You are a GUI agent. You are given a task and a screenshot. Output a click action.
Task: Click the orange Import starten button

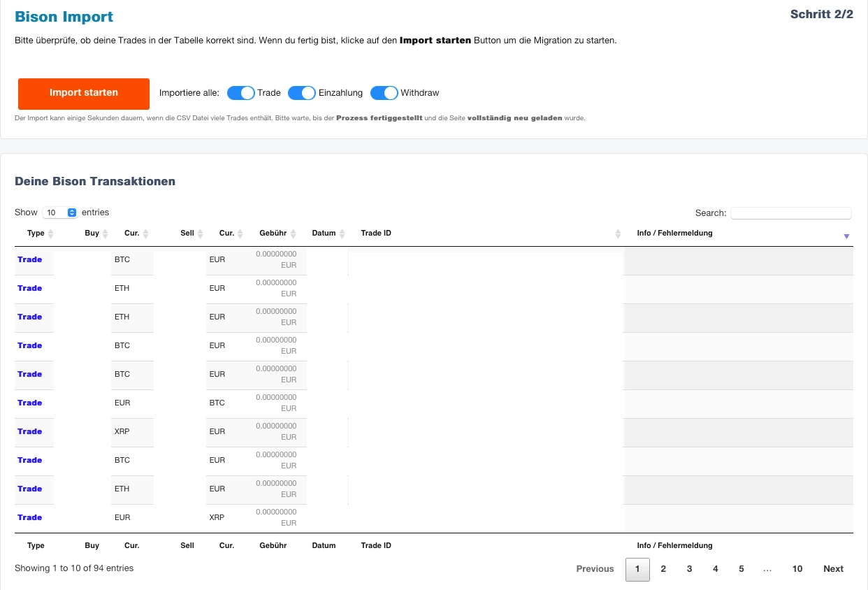coord(84,94)
